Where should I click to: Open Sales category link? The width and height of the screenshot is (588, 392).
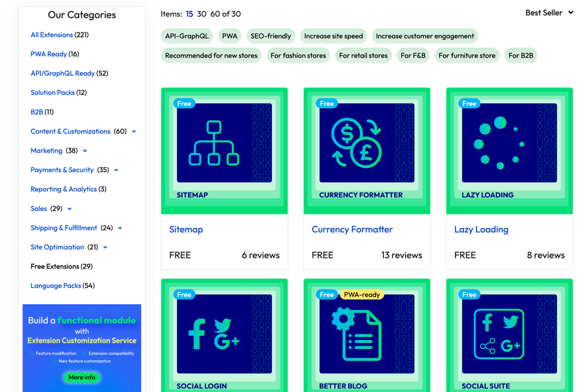coord(39,209)
